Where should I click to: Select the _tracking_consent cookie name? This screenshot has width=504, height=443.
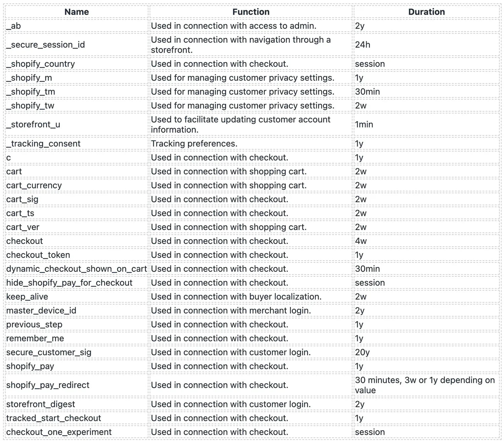coord(43,144)
